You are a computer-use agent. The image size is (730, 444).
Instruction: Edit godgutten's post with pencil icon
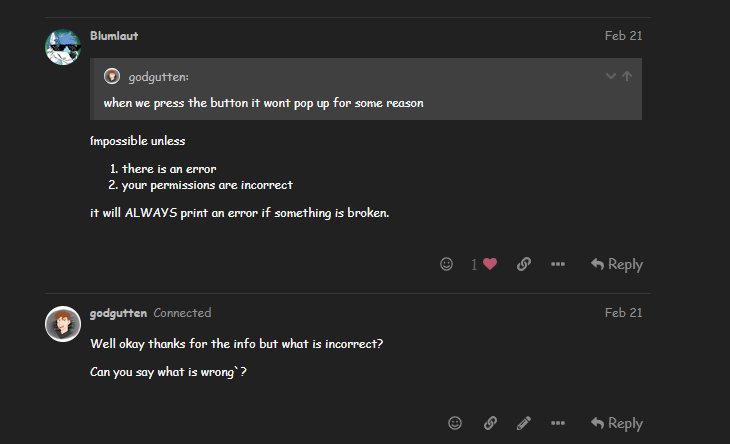[523, 423]
